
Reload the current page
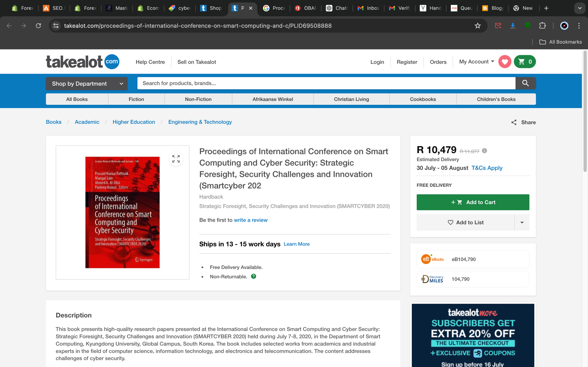point(38,26)
